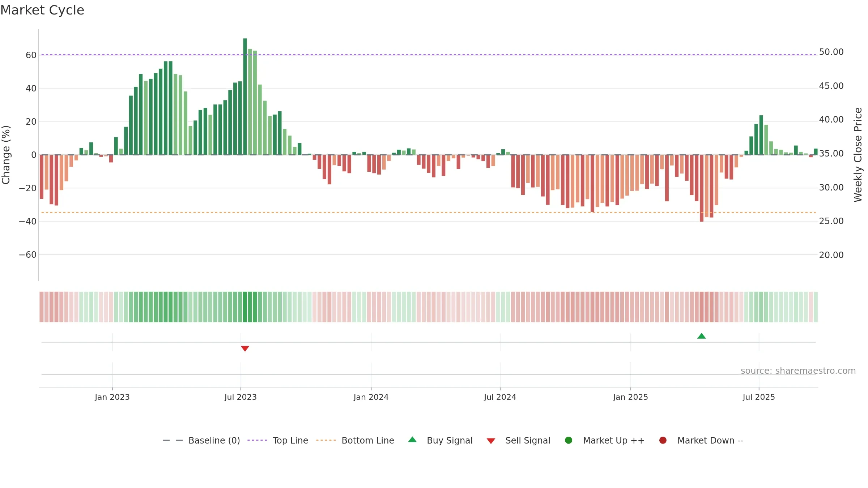Image resolution: width=868 pixels, height=488 pixels.
Task: Click the 40.00 price axis label
Action: pos(831,120)
